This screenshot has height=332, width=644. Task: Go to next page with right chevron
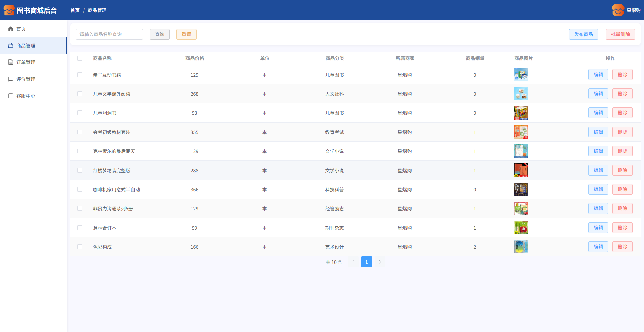380,262
